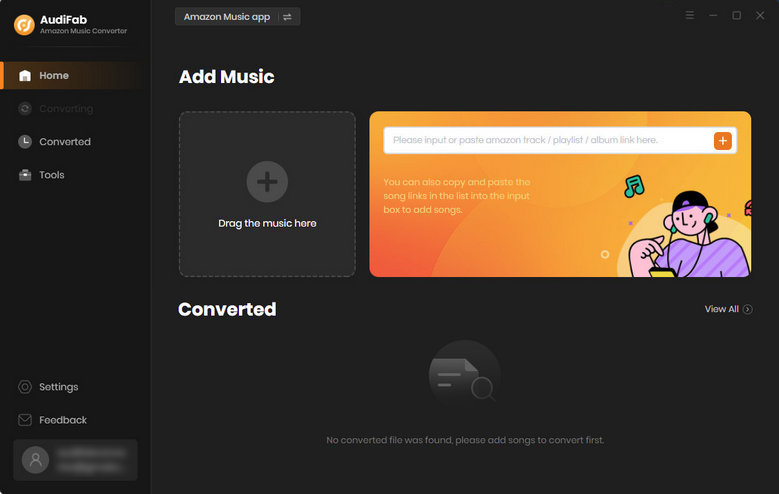
Task: Click the Add Music heading
Action: (227, 77)
